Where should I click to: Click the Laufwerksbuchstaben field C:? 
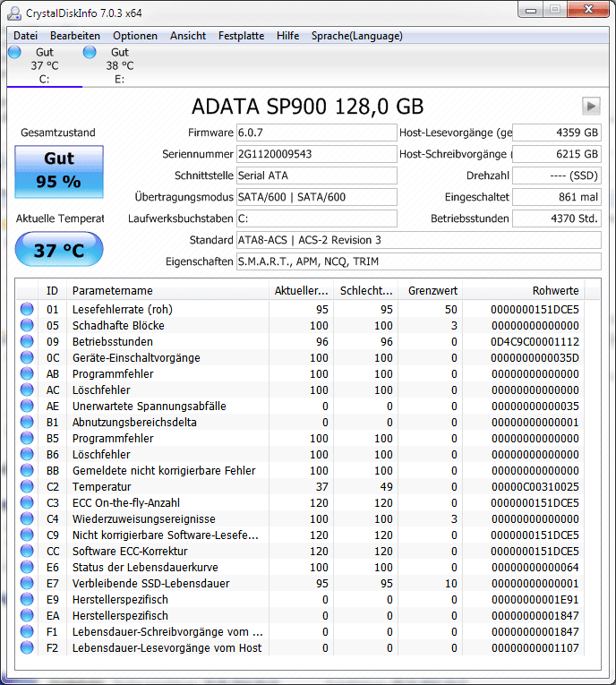[317, 218]
